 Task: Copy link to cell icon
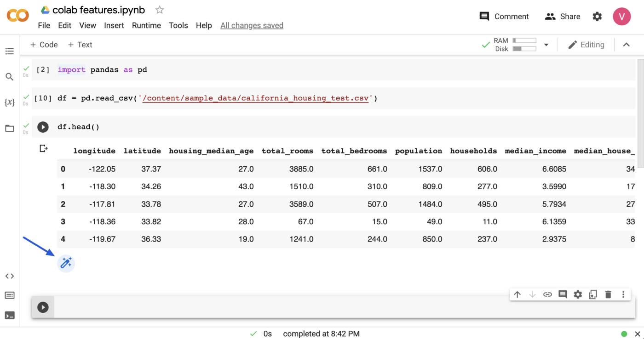click(x=547, y=294)
